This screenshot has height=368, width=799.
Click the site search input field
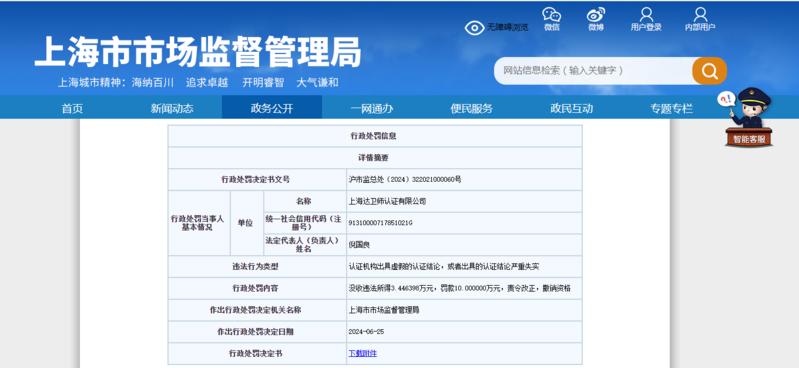pos(593,71)
